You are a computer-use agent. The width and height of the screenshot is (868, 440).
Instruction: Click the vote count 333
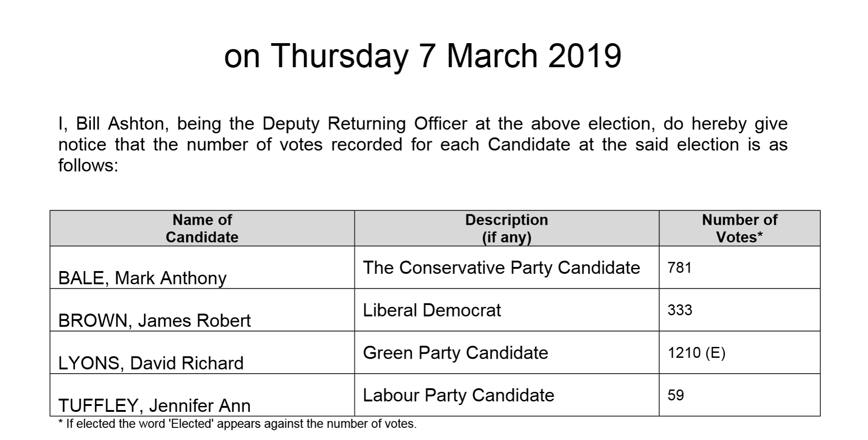click(x=679, y=310)
